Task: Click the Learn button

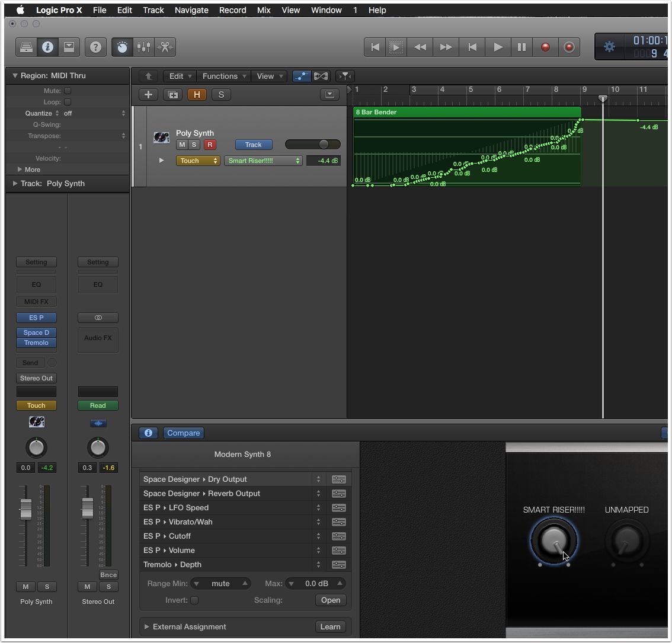Action: (331, 627)
